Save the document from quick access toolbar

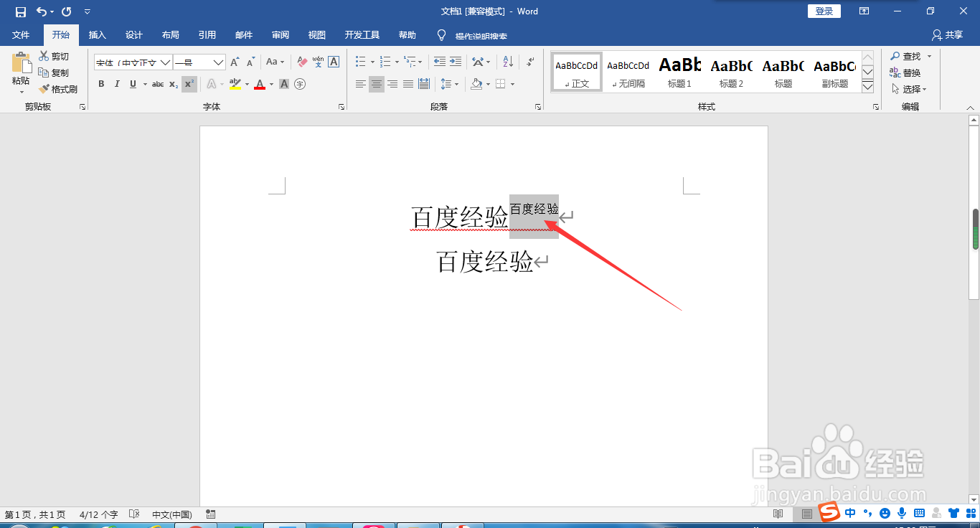point(21,11)
